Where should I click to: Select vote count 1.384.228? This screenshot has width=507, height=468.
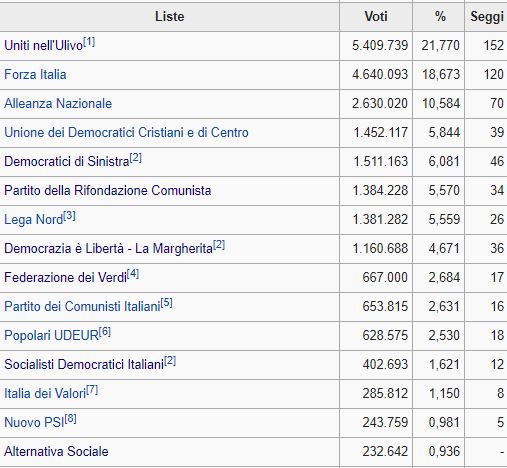click(x=380, y=191)
